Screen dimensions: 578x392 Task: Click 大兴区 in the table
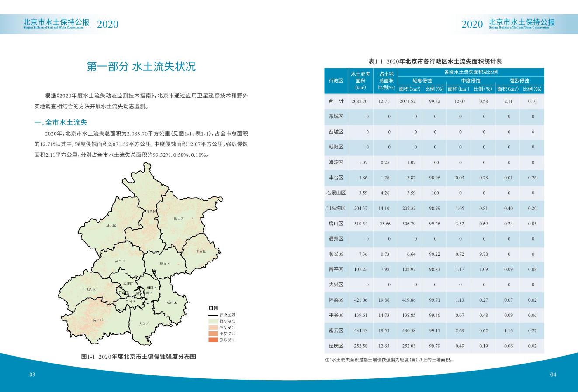tap(336, 285)
